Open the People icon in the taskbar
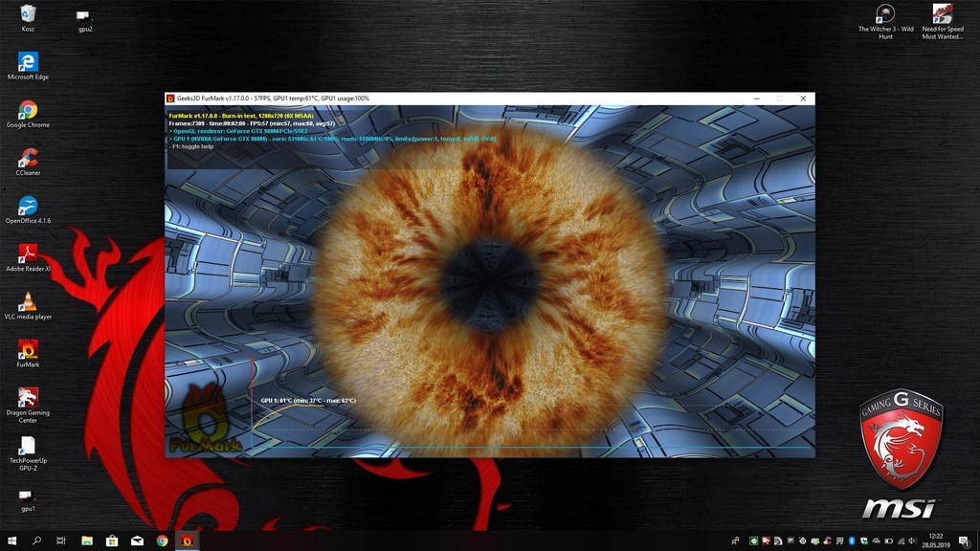The image size is (980, 551). click(x=736, y=541)
